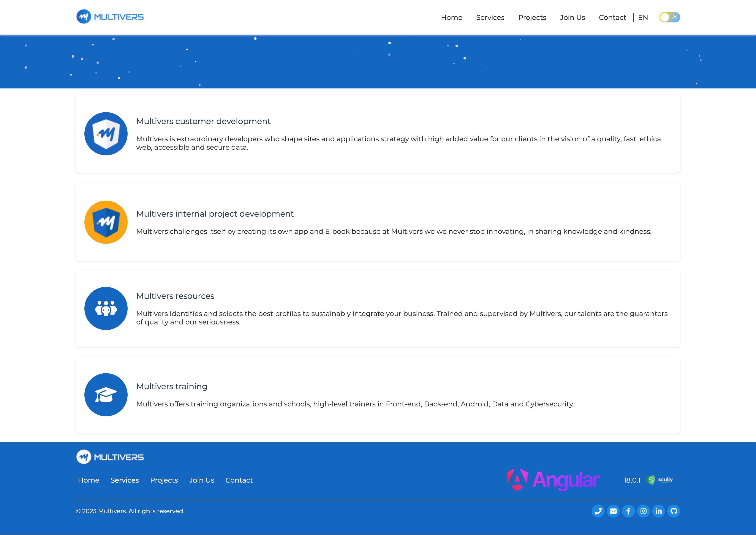
Task: Click the 2023 Multivers copyright text
Action: 129,511
